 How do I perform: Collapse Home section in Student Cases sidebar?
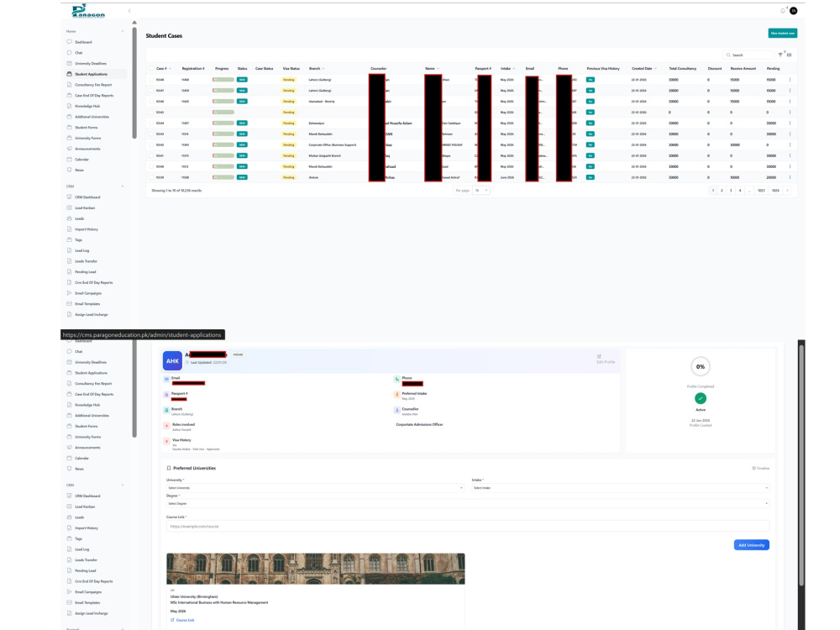pos(123,31)
